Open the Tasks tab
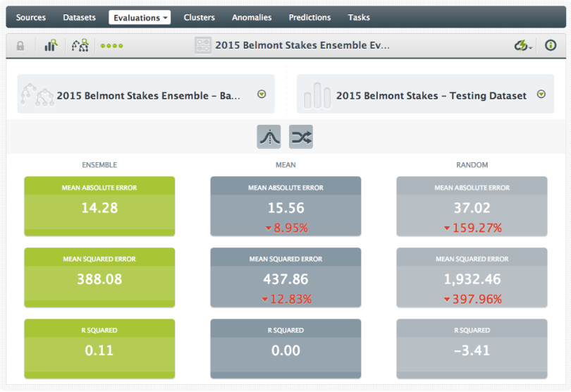Viewport: 571px width, 392px height. pos(359,18)
